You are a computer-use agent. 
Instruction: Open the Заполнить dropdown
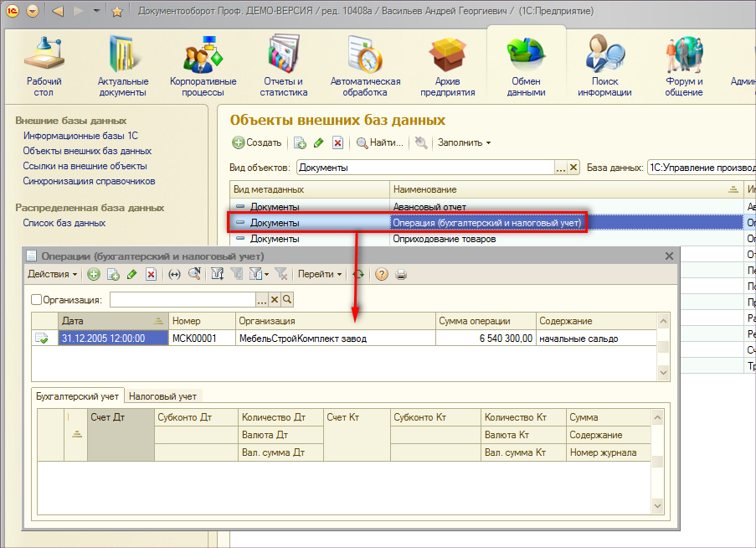tap(464, 142)
